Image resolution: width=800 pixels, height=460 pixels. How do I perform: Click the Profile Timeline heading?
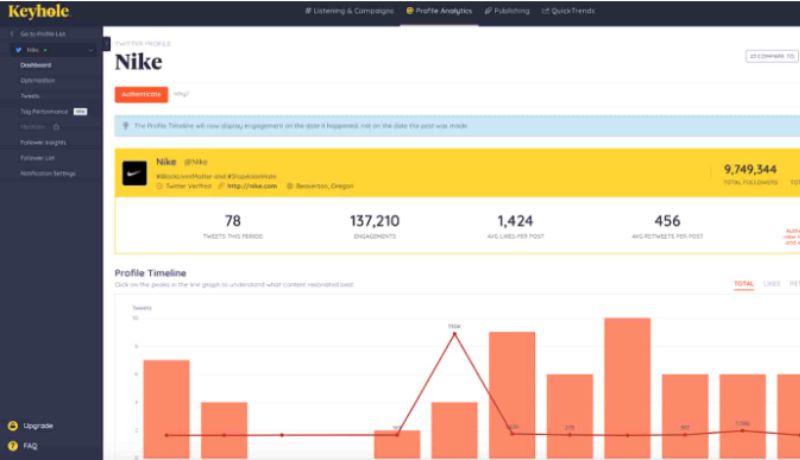[151, 273]
